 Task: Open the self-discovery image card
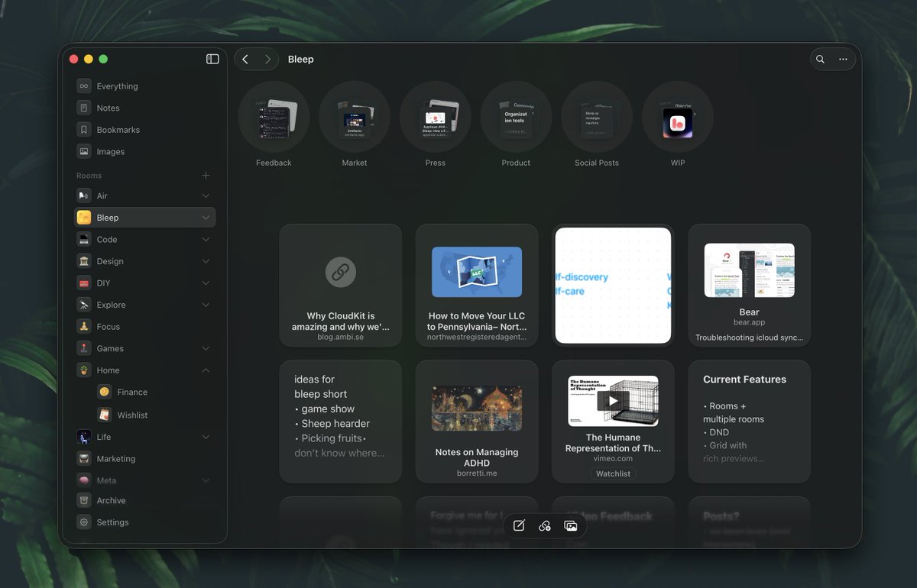[613, 285]
